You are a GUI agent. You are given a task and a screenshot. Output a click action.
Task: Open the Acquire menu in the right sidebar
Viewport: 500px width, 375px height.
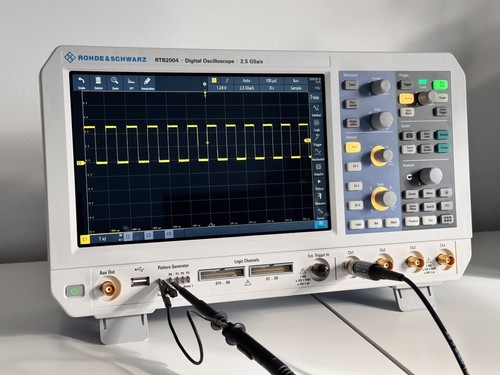tap(318, 169)
